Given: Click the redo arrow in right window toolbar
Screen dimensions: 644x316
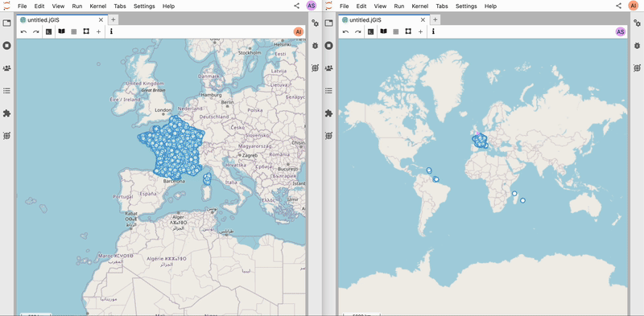Looking at the screenshot, I should [x=358, y=31].
